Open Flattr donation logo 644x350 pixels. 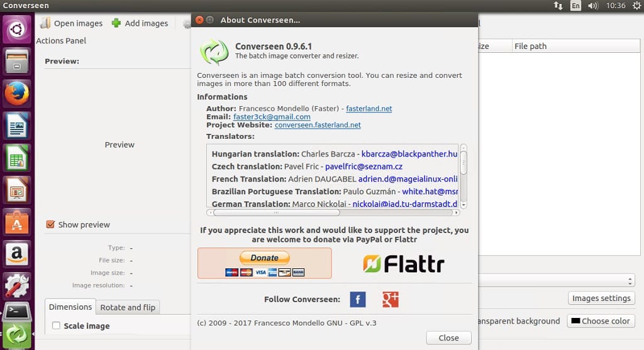404,264
